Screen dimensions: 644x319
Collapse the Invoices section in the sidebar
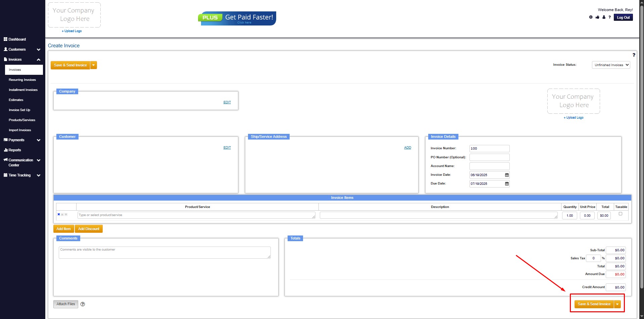pyautogui.click(x=38, y=59)
